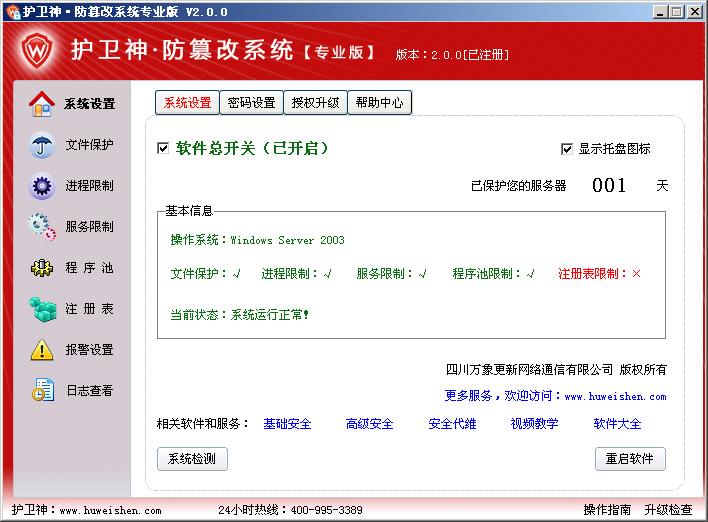Click the umbrella icon for file protection

(x=42, y=145)
